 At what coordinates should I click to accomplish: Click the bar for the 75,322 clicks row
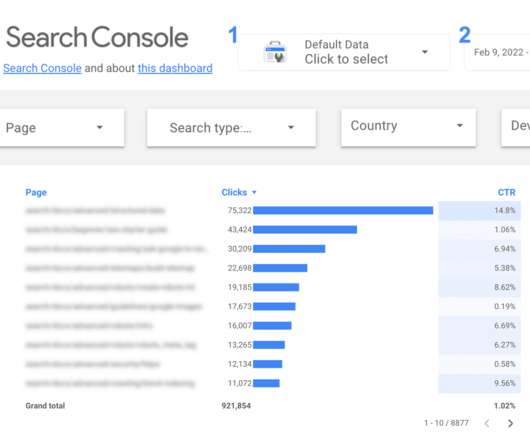click(x=343, y=211)
